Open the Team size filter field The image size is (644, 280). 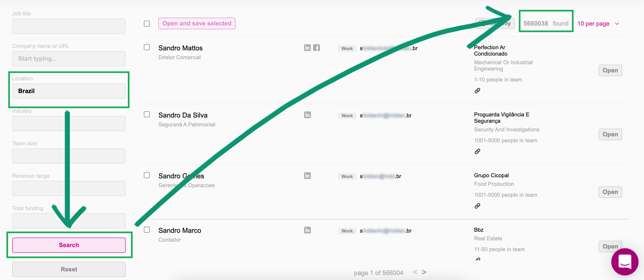tap(69, 156)
